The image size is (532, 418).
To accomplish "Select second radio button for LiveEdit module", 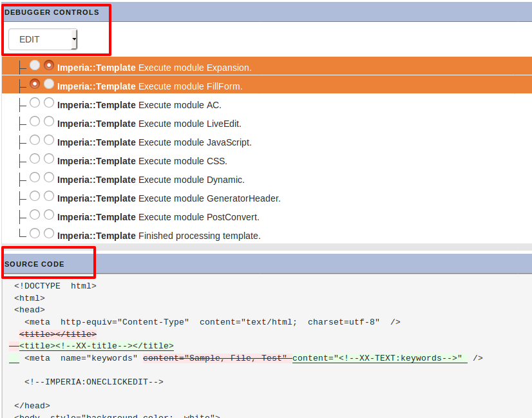I will tap(49, 121).
